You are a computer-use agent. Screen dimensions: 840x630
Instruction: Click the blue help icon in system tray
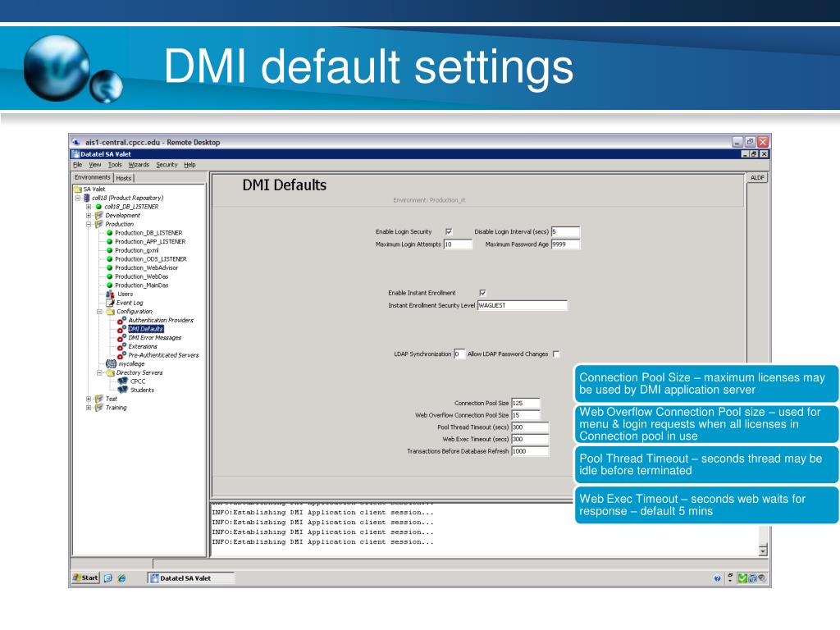[717, 578]
